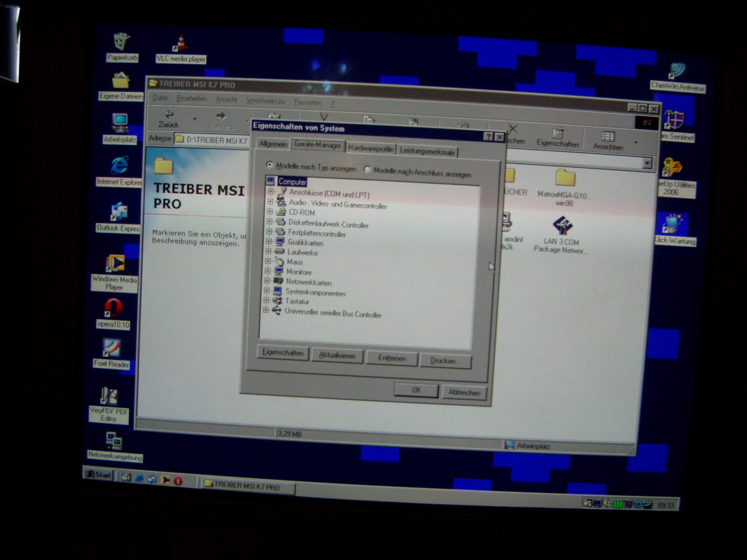Open the LAN 3COM Package file icon
Screen dimensions: 747x560
click(x=562, y=225)
